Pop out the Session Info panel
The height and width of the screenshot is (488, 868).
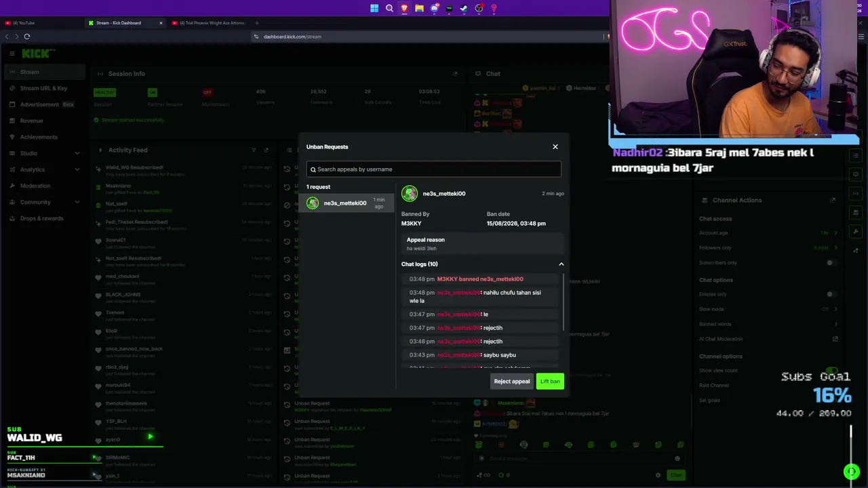click(x=455, y=74)
